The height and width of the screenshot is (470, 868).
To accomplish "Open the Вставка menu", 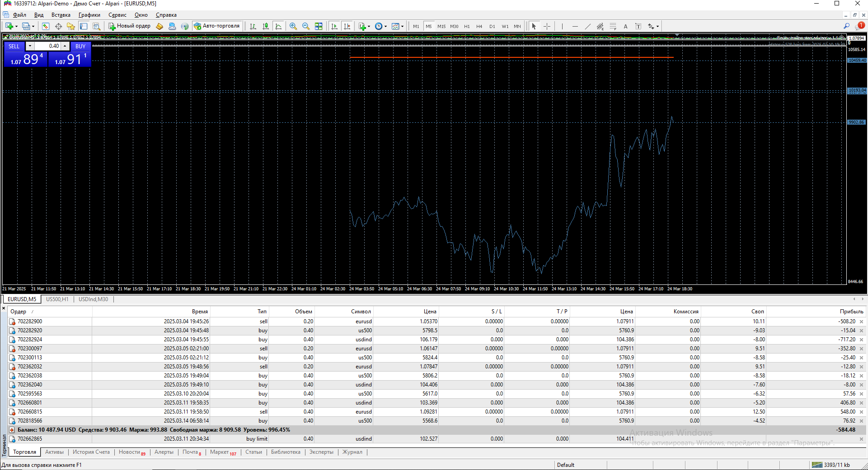I will click(x=61, y=15).
